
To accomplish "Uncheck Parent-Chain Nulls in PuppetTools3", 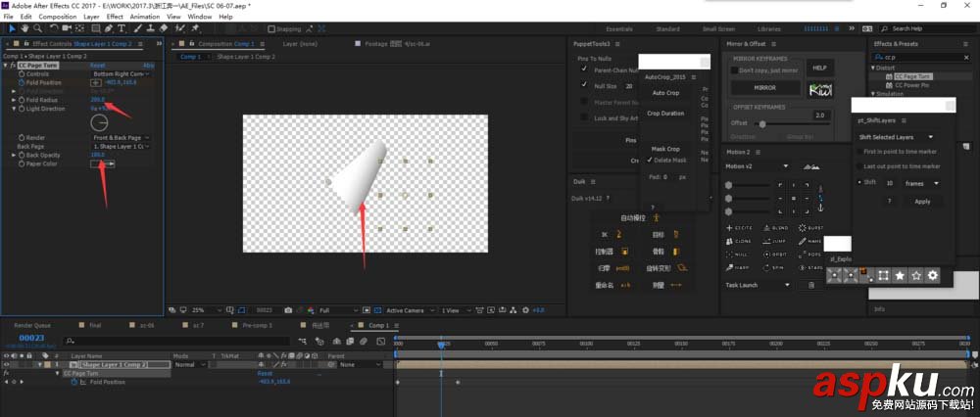I will pos(584,69).
